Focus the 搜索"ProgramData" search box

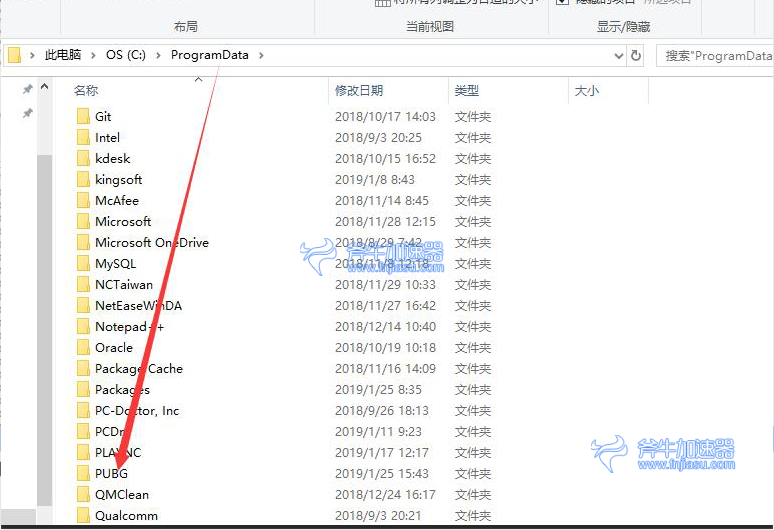click(715, 56)
